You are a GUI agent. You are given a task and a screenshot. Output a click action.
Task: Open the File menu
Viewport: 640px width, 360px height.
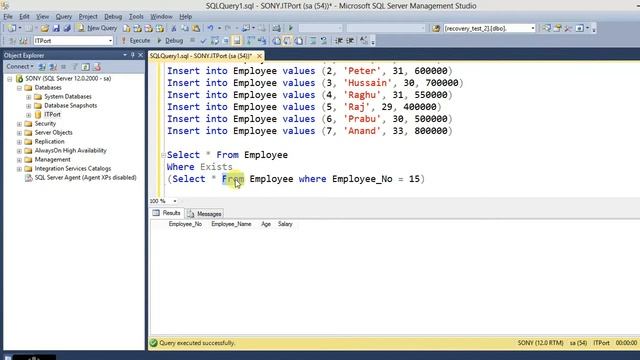click(8, 16)
